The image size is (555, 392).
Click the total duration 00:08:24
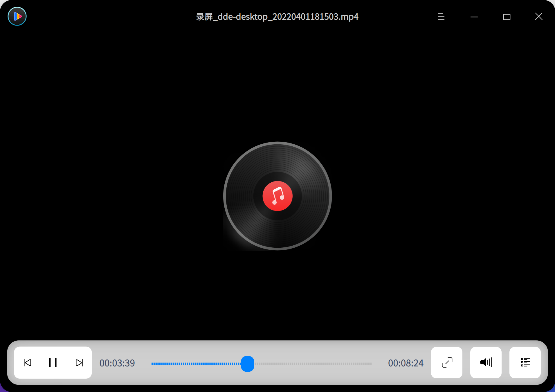(406, 363)
